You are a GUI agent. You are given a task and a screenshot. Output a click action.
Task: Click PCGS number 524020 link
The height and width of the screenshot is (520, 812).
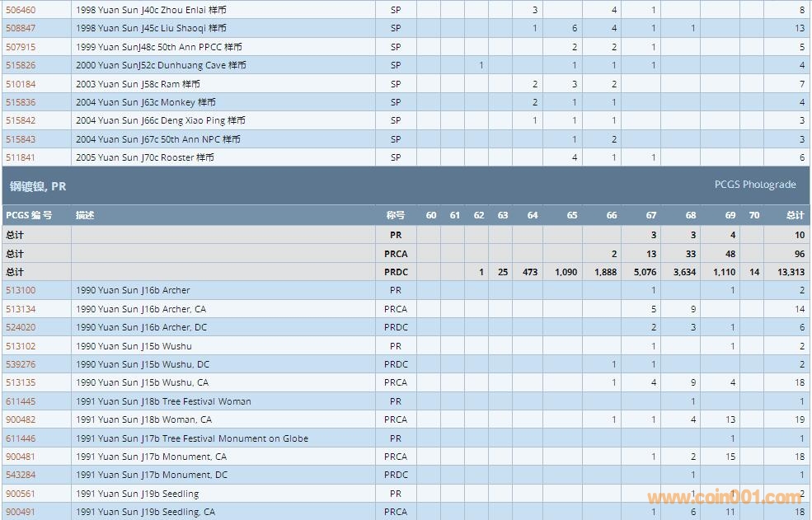(x=21, y=327)
